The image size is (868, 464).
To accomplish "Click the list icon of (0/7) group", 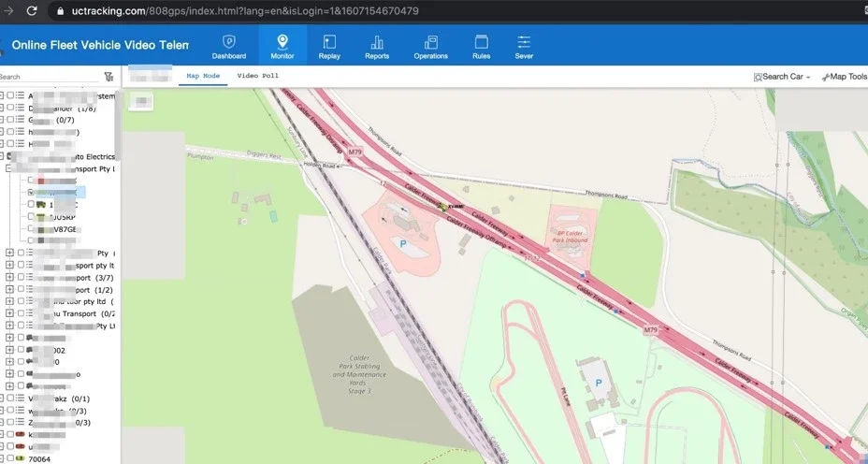I will [20, 120].
